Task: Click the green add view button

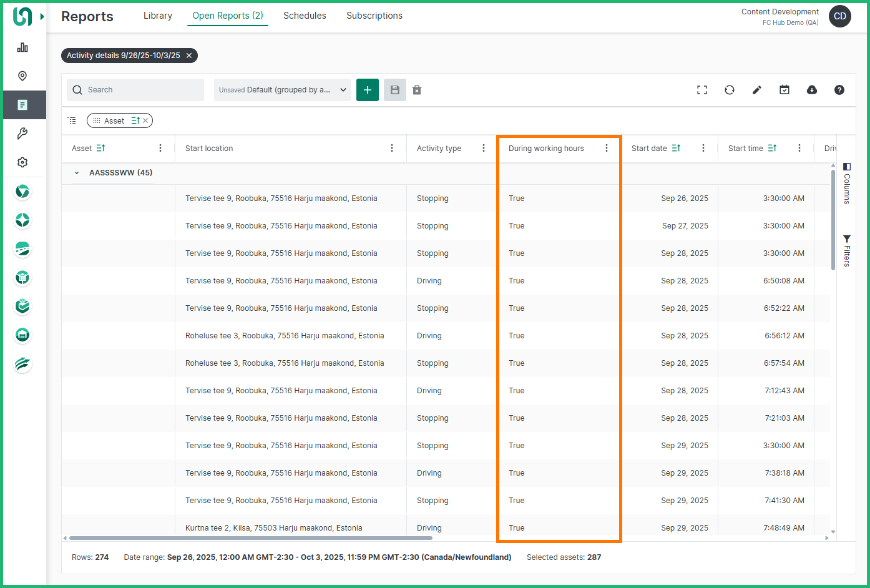Action: click(368, 90)
